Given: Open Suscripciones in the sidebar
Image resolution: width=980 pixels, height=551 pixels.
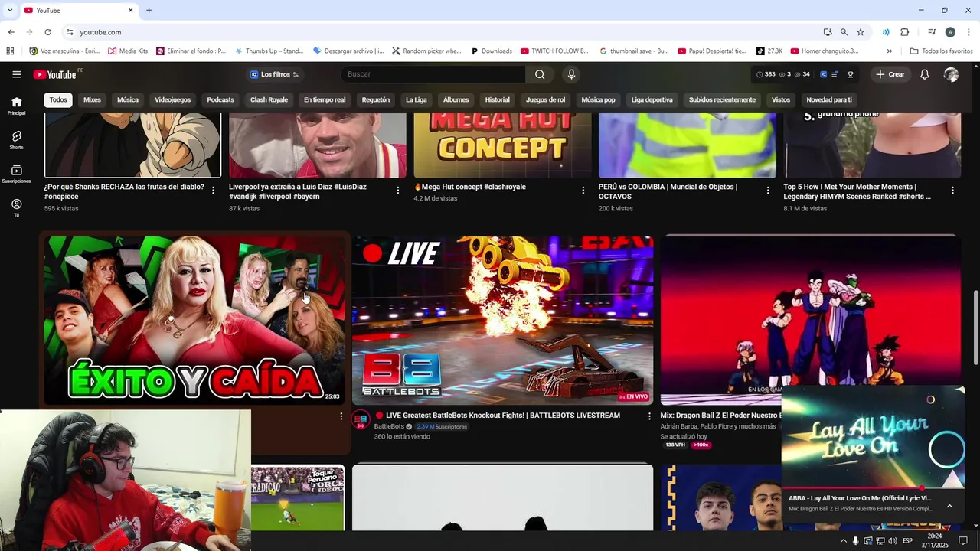Looking at the screenshot, I should click(16, 174).
